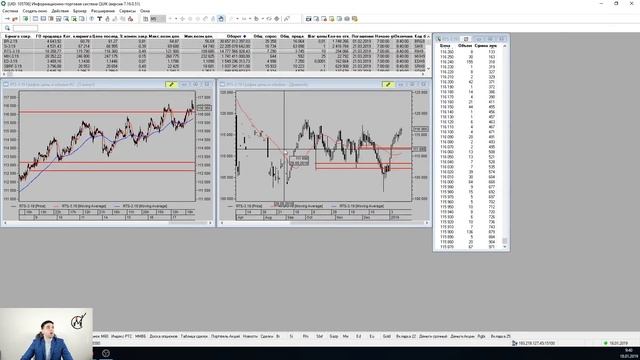640x360 pixels.
Task: Click the yellow pencil icon on right chart
Action: click(x=388, y=84)
